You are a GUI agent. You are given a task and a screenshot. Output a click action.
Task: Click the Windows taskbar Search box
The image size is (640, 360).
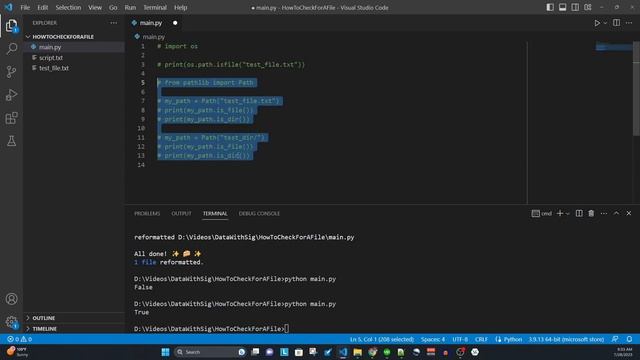pos(210,352)
